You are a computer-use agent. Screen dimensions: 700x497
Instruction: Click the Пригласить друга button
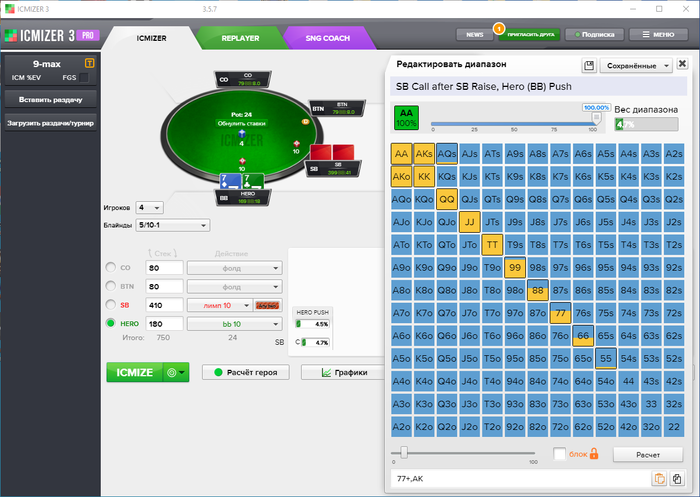[530, 34]
